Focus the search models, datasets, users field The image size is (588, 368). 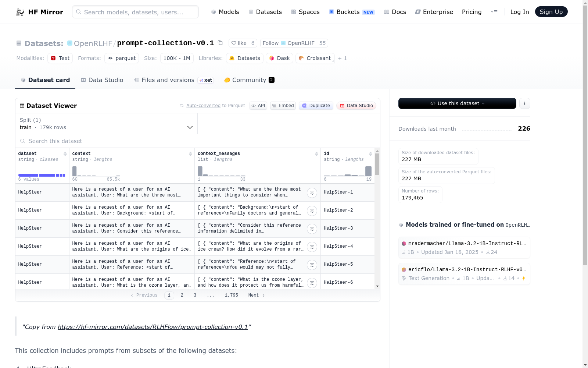135,12
